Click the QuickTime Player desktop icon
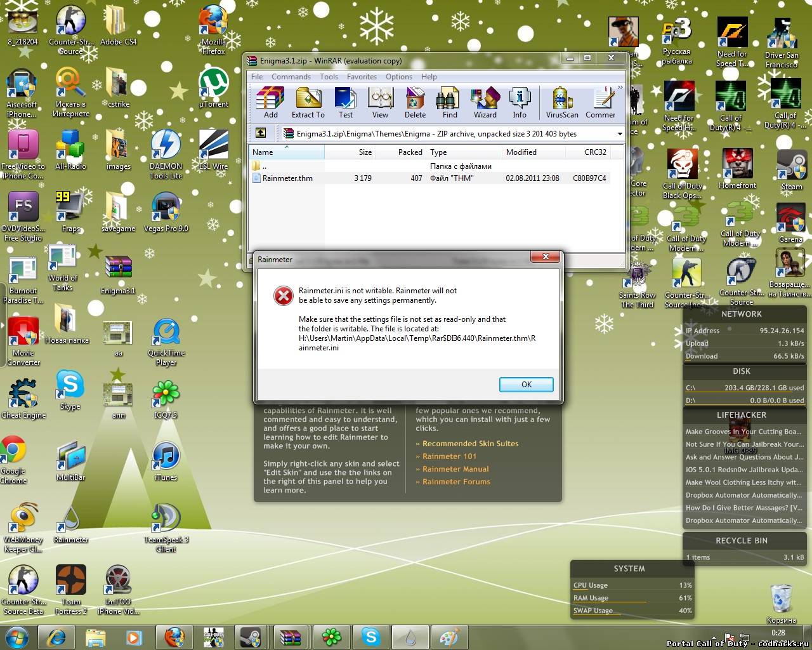 (x=166, y=342)
